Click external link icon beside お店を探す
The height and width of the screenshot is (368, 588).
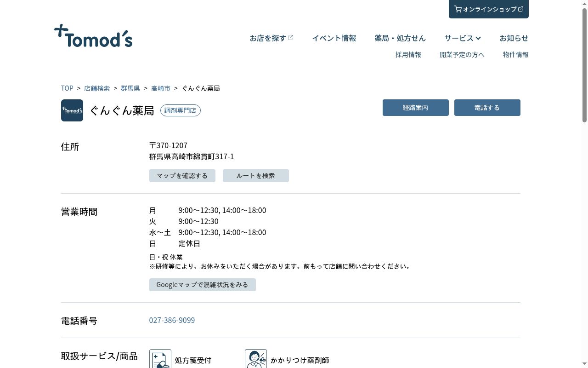pos(291,38)
